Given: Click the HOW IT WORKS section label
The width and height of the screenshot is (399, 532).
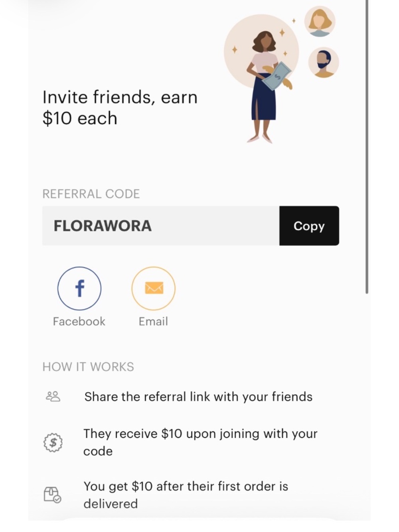Looking at the screenshot, I should point(88,367).
